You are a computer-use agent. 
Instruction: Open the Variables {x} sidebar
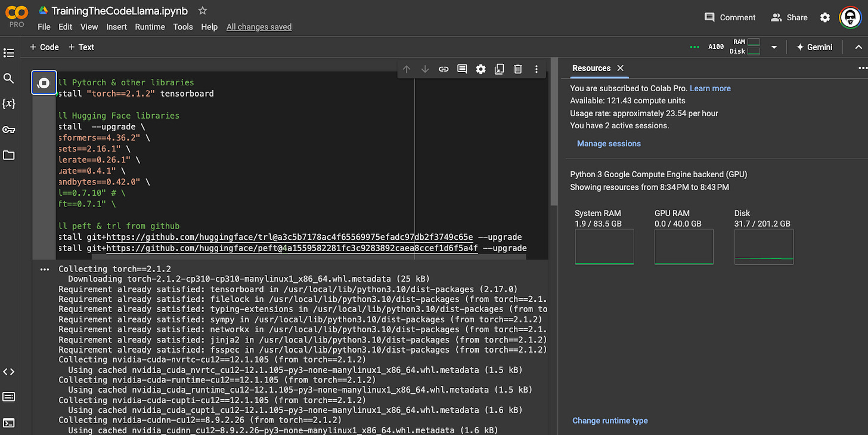(8, 104)
